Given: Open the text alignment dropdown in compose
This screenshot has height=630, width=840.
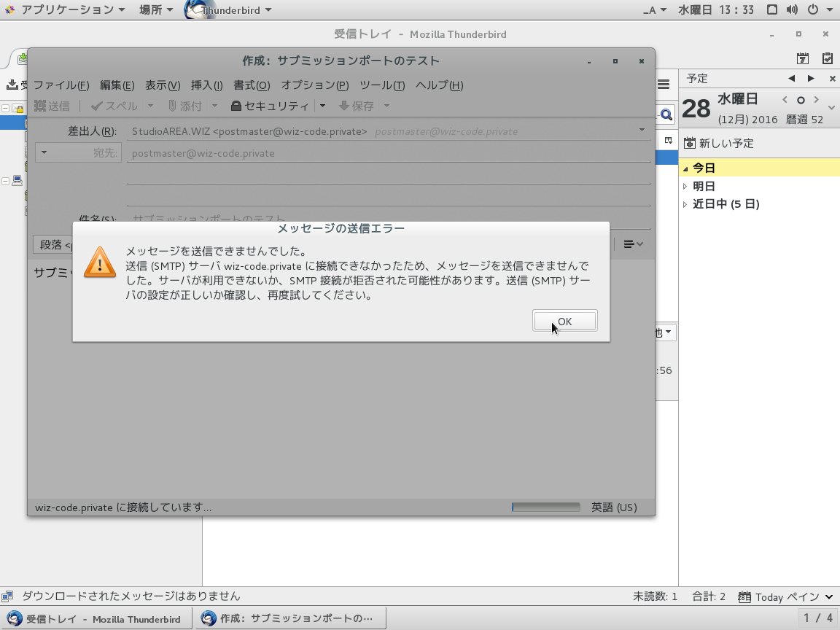Looking at the screenshot, I should (x=633, y=244).
